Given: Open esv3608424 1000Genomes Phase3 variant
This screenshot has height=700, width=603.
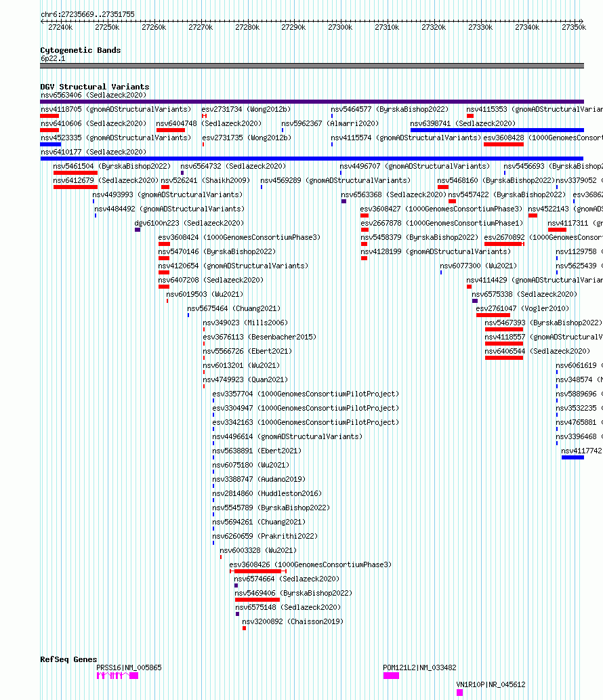Looking at the screenshot, I should click(239, 238).
